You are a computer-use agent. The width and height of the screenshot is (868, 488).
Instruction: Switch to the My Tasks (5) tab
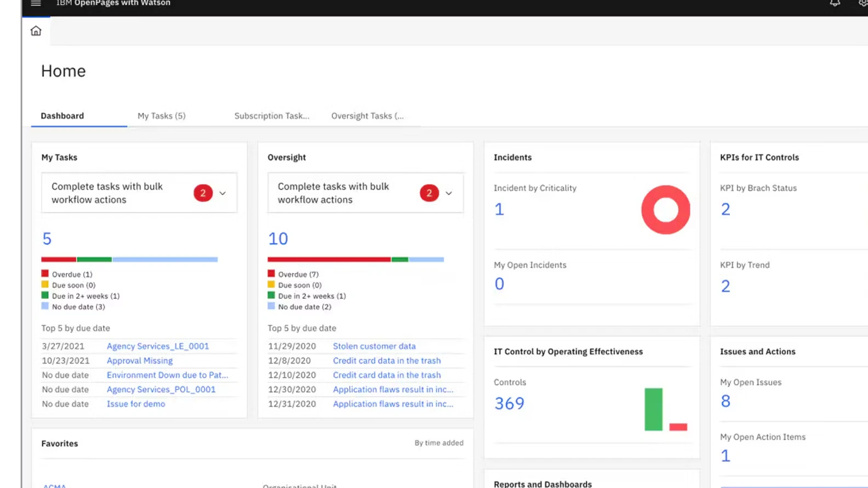pyautogui.click(x=161, y=116)
